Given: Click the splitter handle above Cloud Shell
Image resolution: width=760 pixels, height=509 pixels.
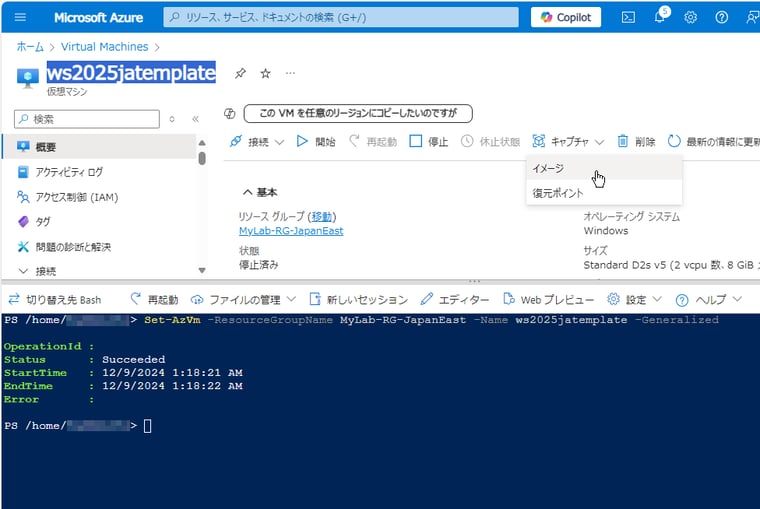Looking at the screenshot, I should pos(475,281).
